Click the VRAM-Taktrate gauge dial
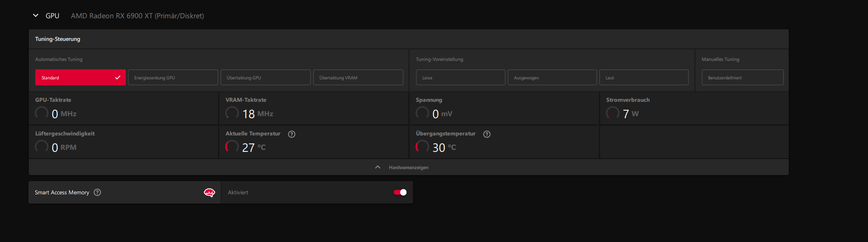This screenshot has width=868, height=242. coord(232,113)
